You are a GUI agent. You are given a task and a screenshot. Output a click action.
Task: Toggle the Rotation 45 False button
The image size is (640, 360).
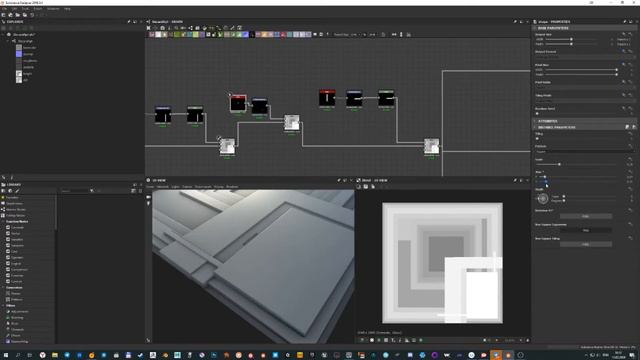586,216
